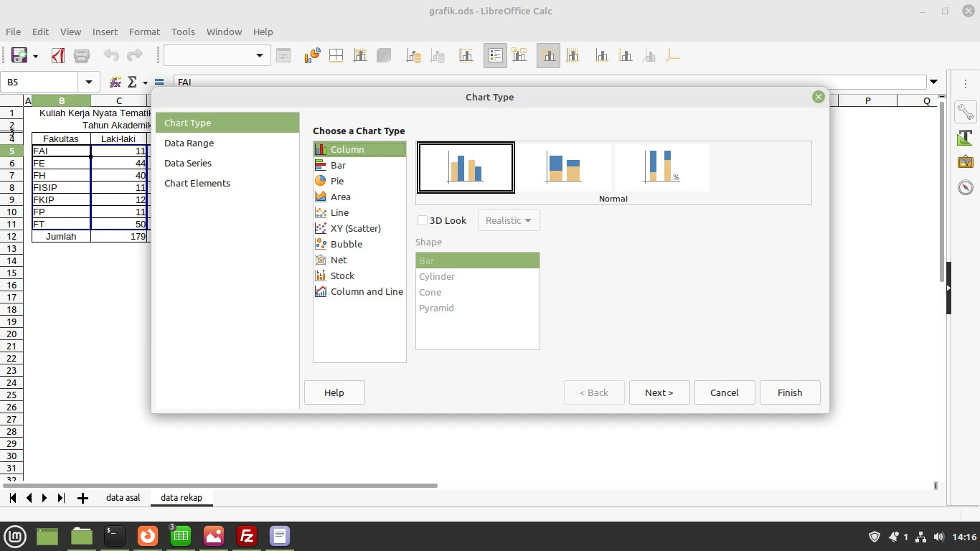Screen dimensions: 980x551
Task: Go to the last sheet with navigation arrow
Action: [x=61, y=498]
